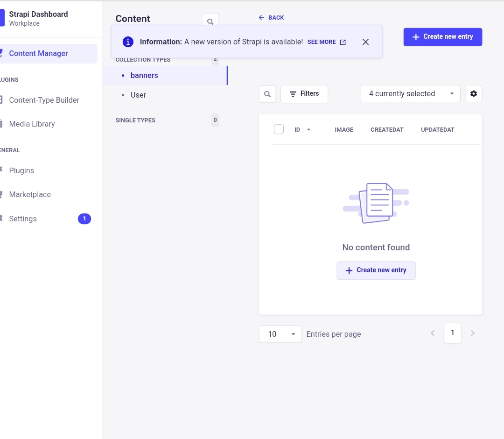Click the Settings notification badge

click(x=84, y=219)
